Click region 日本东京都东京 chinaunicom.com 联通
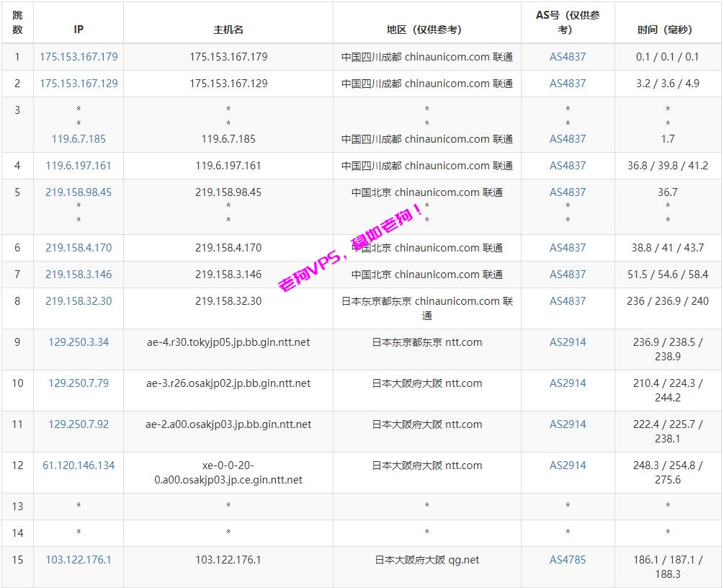 [x=426, y=308]
